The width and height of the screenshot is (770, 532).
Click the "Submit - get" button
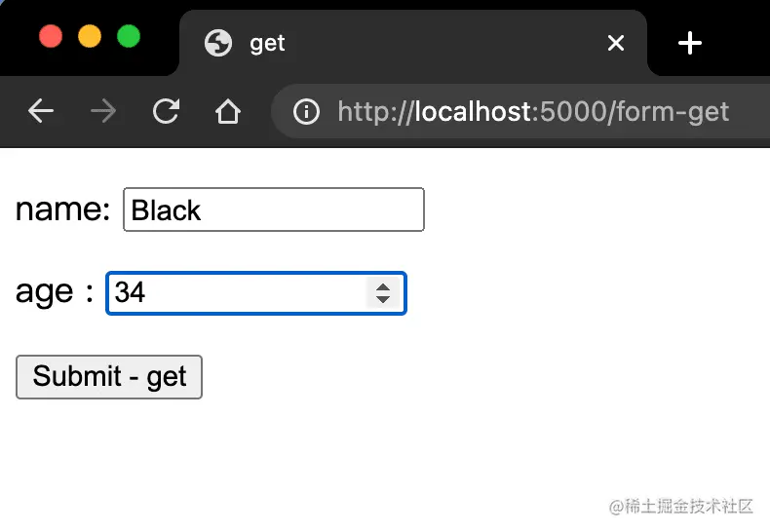click(109, 377)
